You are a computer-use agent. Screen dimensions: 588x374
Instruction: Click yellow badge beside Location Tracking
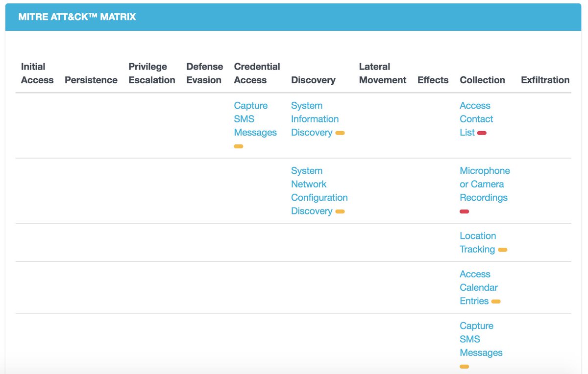(503, 250)
